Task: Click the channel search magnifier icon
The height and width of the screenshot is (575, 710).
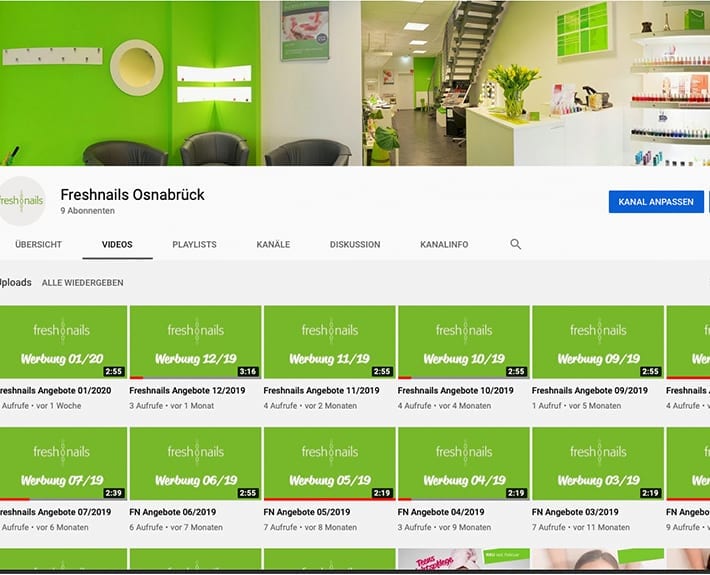Action: pos(515,244)
